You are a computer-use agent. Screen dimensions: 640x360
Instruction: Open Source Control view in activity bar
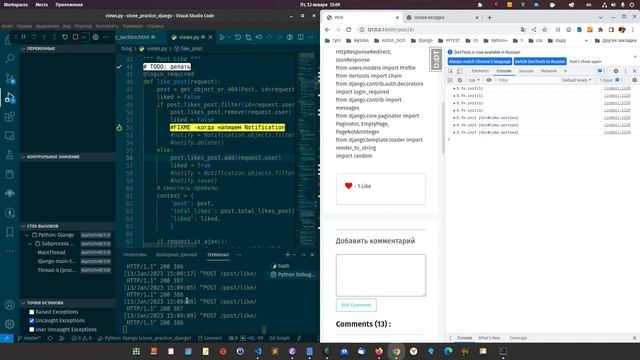(x=9, y=78)
